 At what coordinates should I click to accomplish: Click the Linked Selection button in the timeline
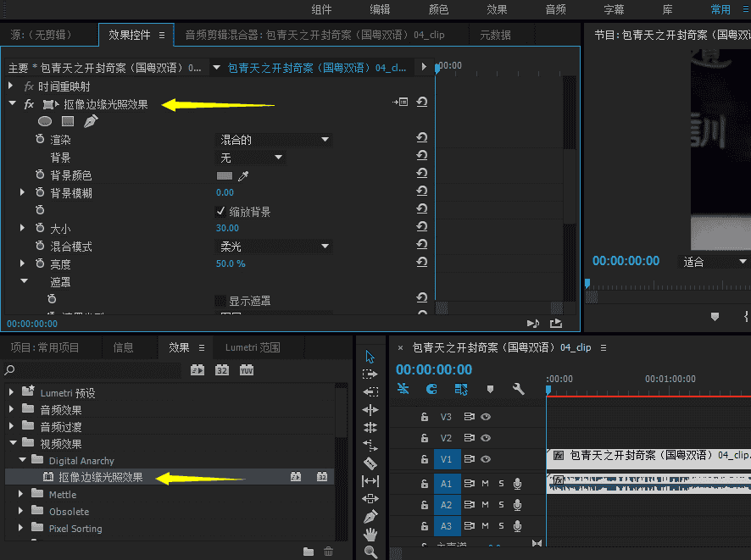pyautogui.click(x=461, y=389)
